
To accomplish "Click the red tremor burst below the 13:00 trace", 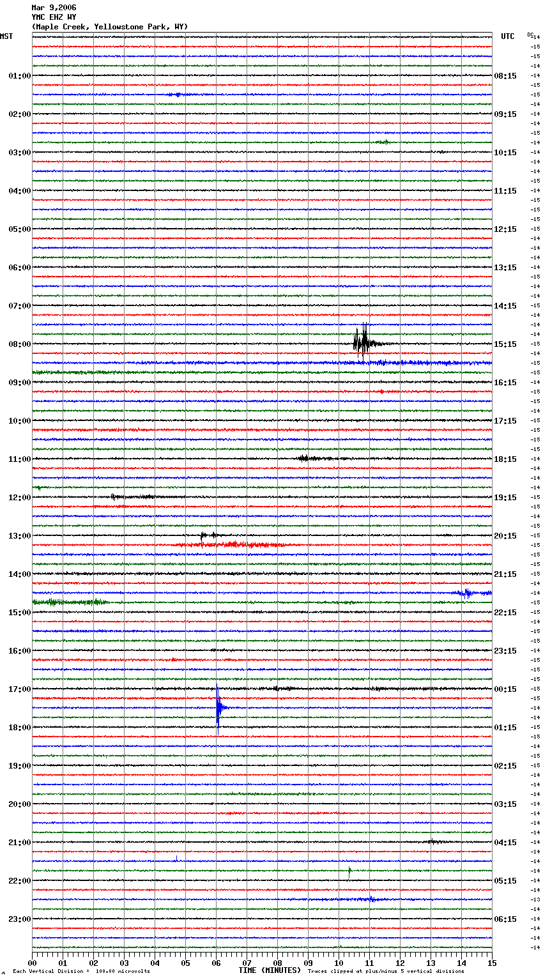I will [x=233, y=545].
